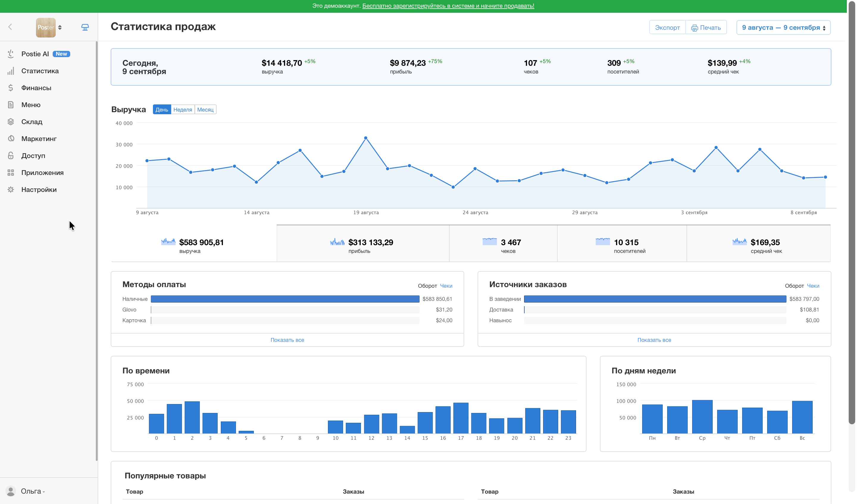Screen dimensions: 857x504
Task: Click the Наличные payment bar
Action: (285, 299)
